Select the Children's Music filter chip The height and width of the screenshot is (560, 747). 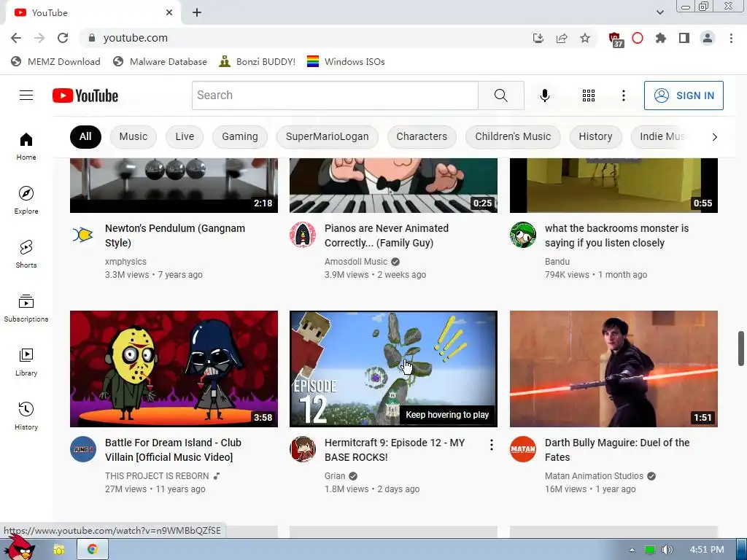coord(513,136)
